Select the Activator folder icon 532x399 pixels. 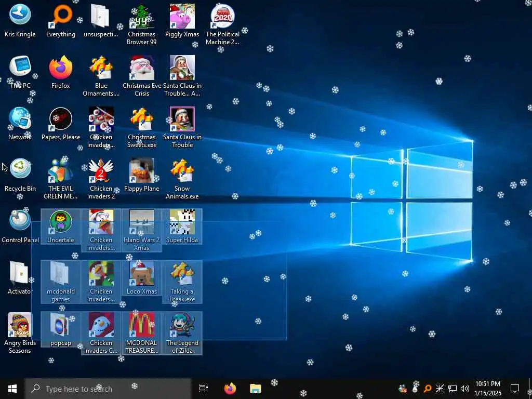tap(20, 278)
